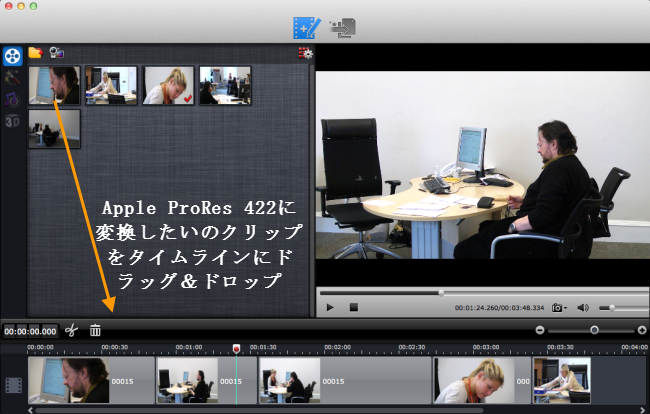The width and height of the screenshot is (650, 414).
Task: Click the green window zoom button
Action: pos(34,6)
